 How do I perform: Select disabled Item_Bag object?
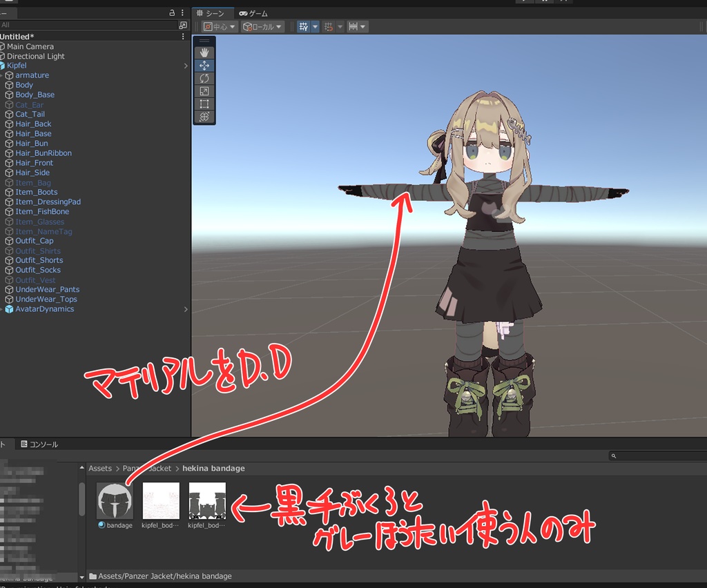[x=33, y=182]
